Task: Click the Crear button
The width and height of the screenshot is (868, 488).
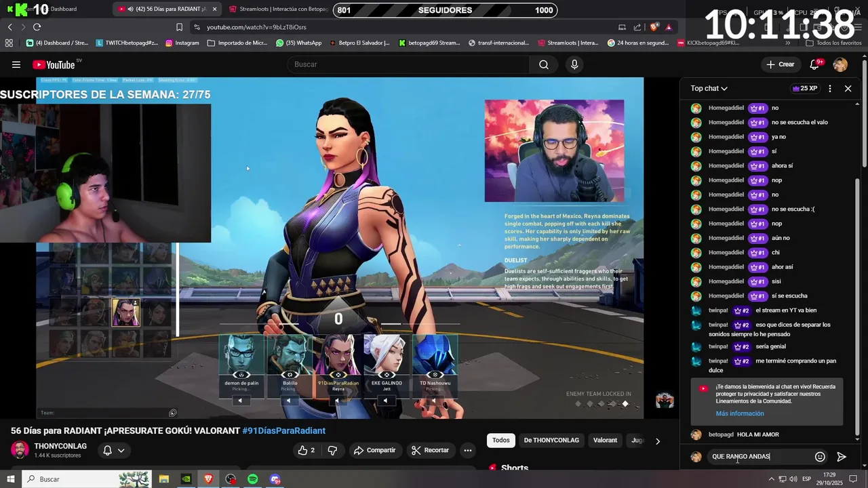Action: (780, 64)
